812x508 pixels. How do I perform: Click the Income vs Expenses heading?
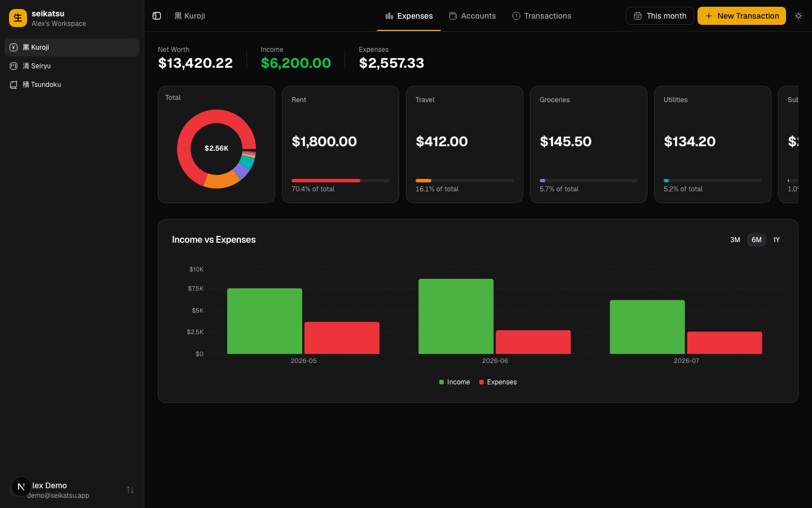pos(214,240)
